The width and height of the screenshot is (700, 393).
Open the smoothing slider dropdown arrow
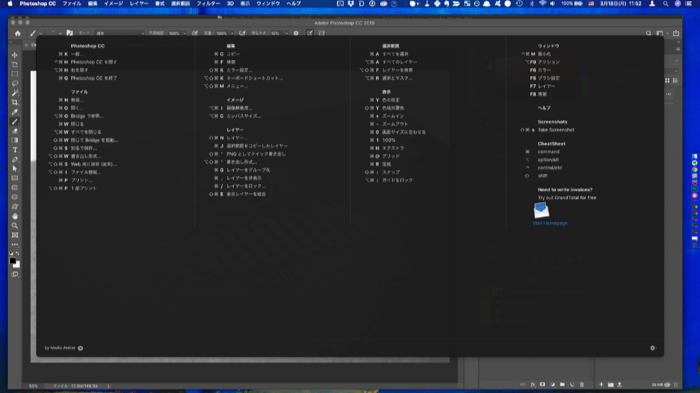tap(286, 33)
